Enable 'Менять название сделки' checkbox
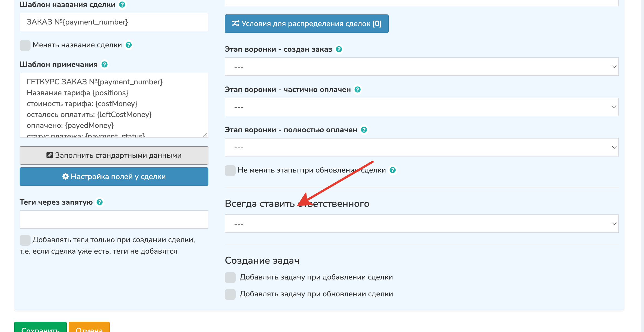 coord(25,45)
